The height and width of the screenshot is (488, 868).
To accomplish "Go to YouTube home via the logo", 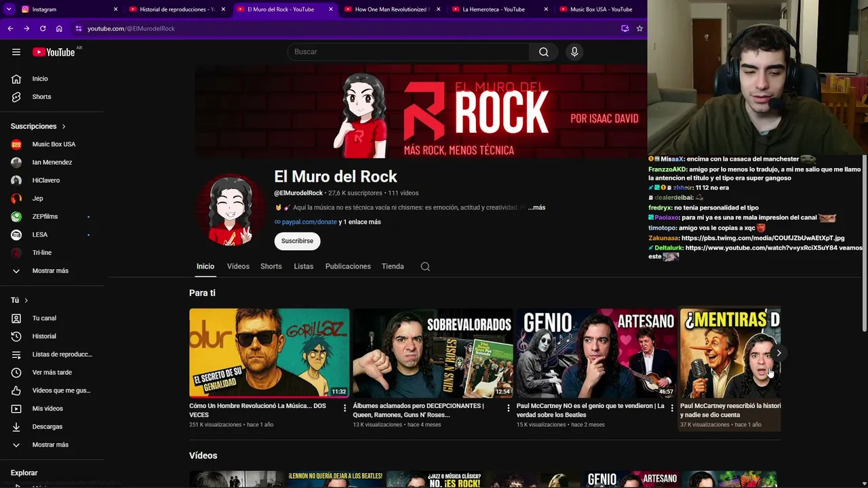I will [54, 52].
